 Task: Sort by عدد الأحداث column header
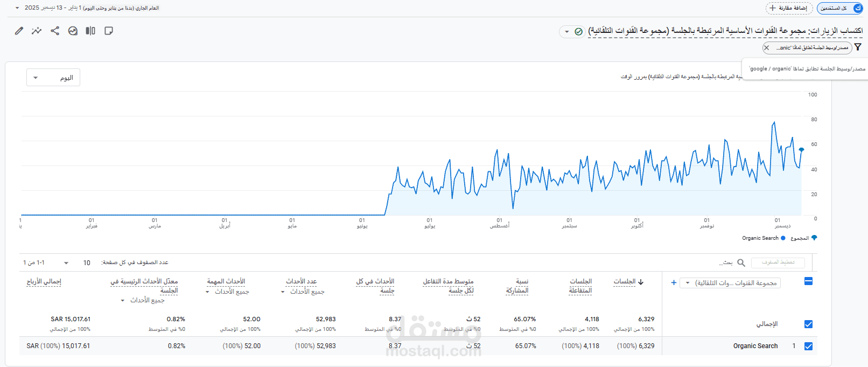(302, 281)
